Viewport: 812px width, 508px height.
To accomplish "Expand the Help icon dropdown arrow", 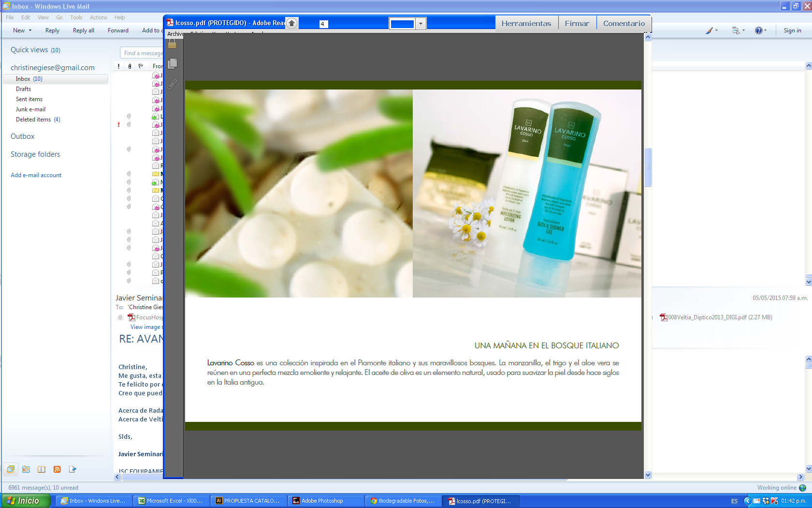I will pyautogui.click(x=766, y=30).
